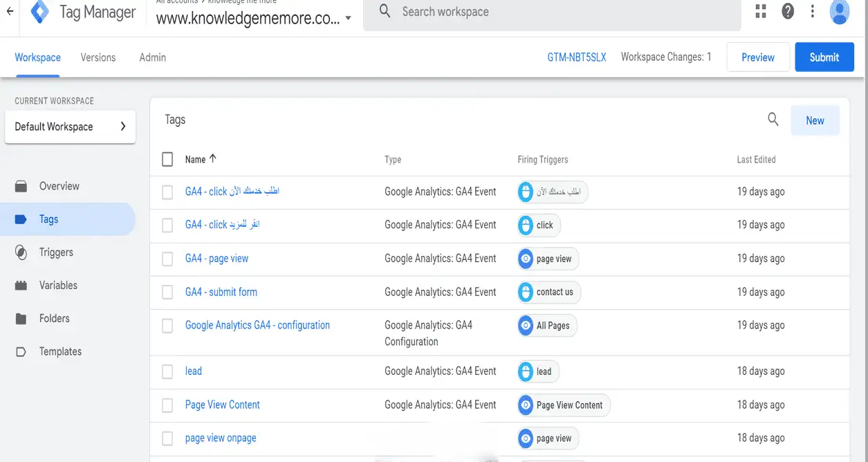Image resolution: width=868 pixels, height=462 pixels.
Task: Click the back arrow icon
Action: [10, 12]
